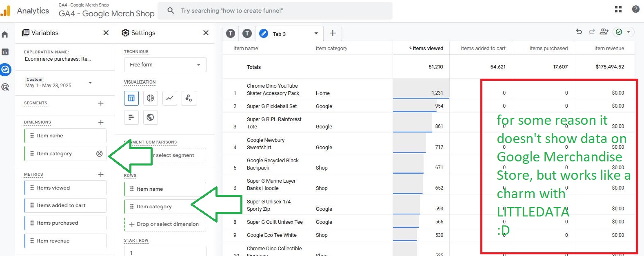
Task: Click the Analytics logo
Action: coord(5,11)
